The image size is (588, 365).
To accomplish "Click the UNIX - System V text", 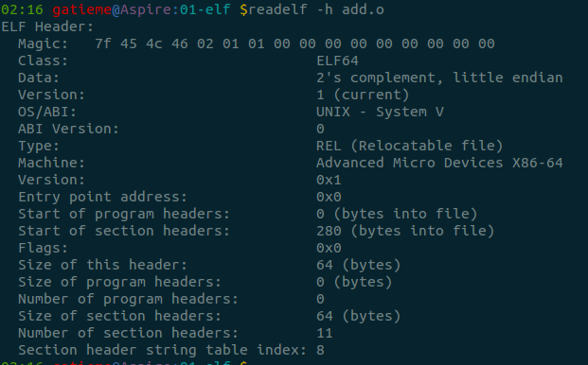I will 380,112.
